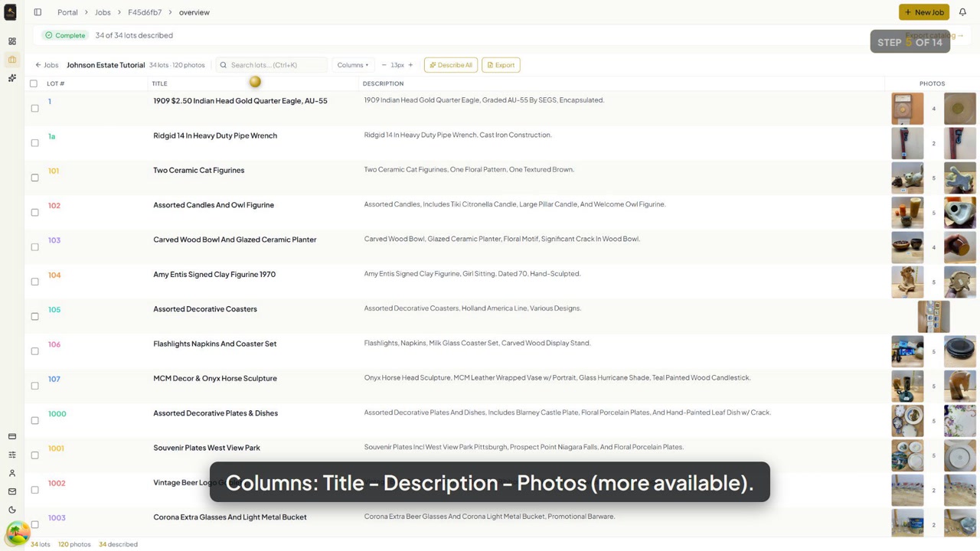
Task: Click the Export button
Action: pos(501,65)
